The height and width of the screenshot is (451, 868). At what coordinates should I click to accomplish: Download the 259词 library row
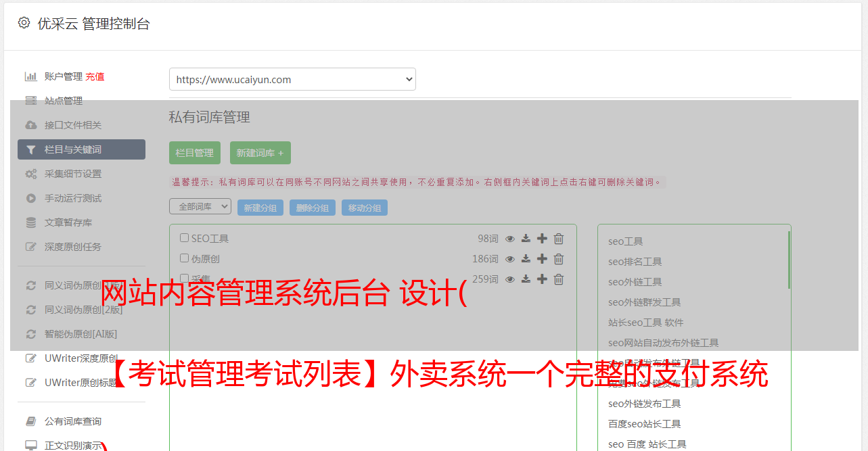point(526,279)
